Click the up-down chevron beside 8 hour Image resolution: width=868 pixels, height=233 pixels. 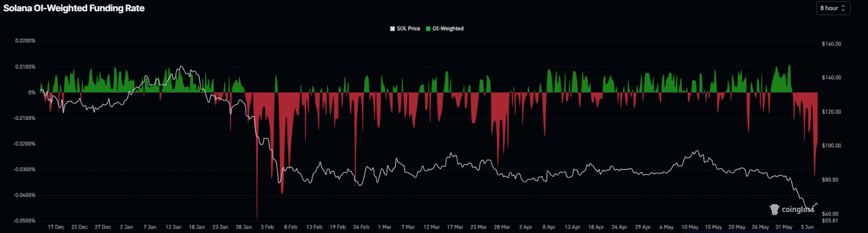coord(844,8)
